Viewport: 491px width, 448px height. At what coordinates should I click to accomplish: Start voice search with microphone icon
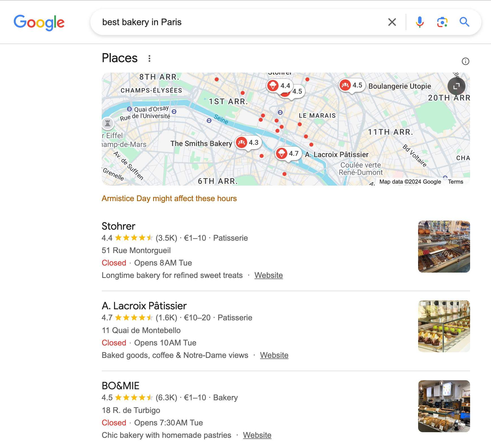[x=420, y=22]
